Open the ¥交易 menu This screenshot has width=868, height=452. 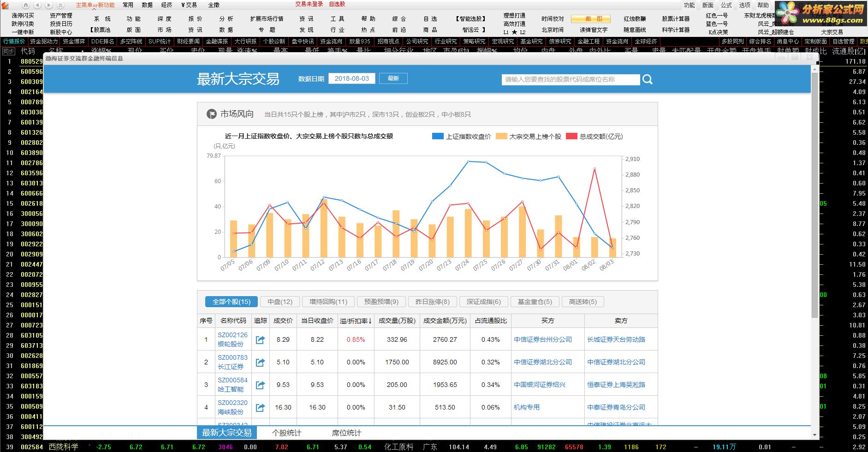click(x=189, y=5)
